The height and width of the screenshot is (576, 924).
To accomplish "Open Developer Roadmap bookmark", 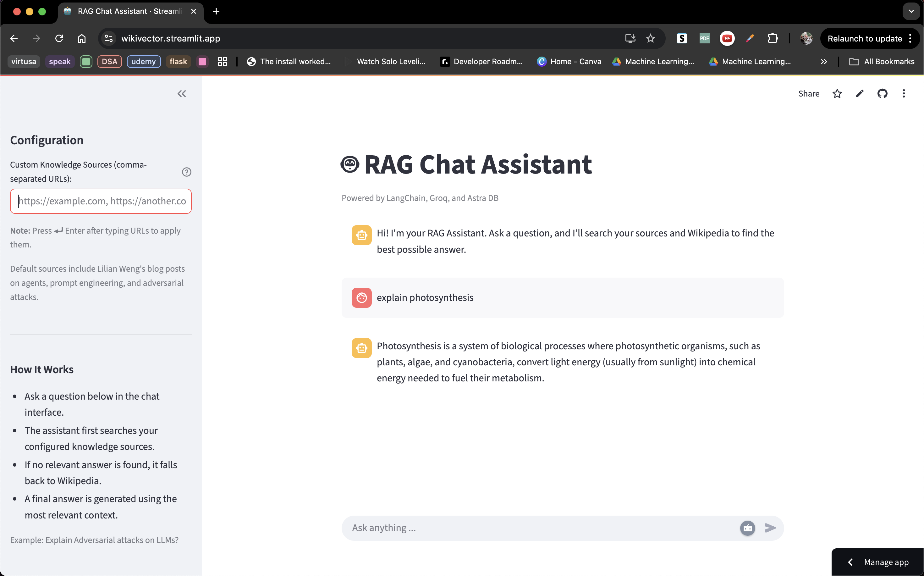I will tap(481, 61).
